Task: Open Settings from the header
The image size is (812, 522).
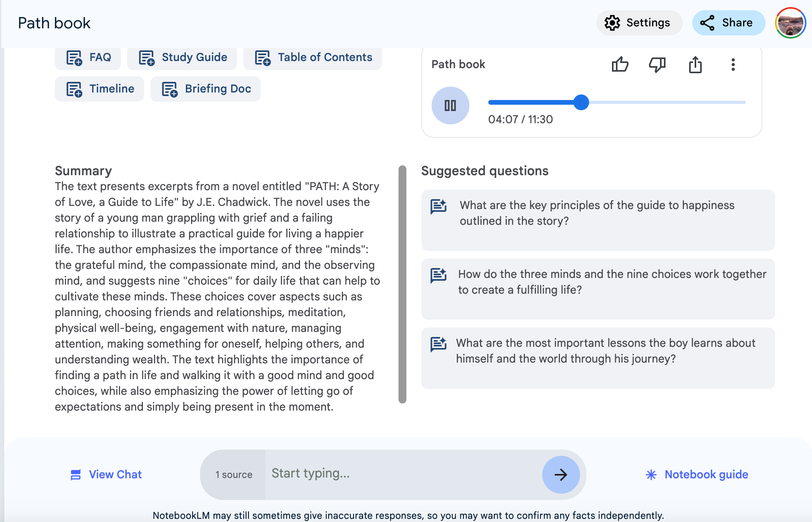Action: click(x=639, y=23)
